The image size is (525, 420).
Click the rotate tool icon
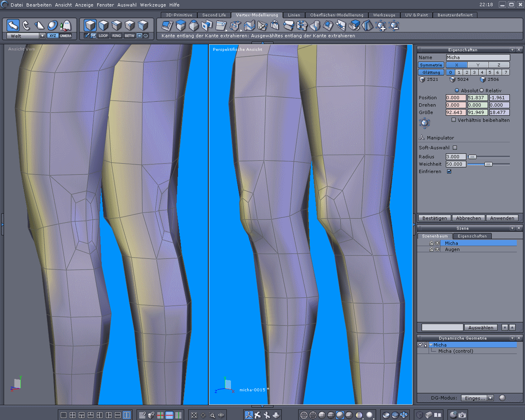click(26, 25)
